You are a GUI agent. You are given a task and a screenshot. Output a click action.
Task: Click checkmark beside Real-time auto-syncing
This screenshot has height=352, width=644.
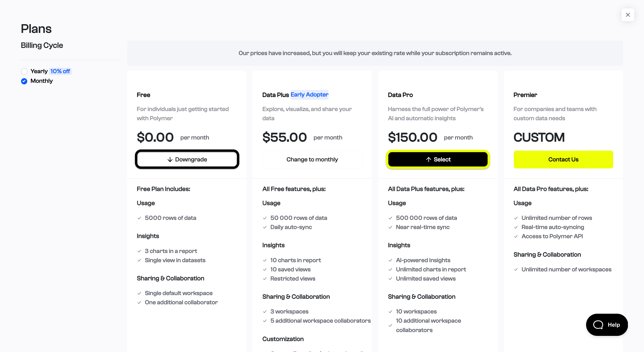[516, 227]
